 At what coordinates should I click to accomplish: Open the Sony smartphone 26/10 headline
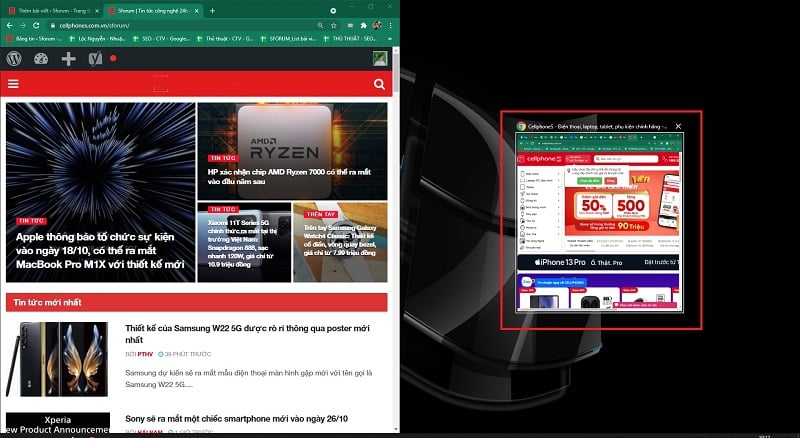tap(237, 419)
